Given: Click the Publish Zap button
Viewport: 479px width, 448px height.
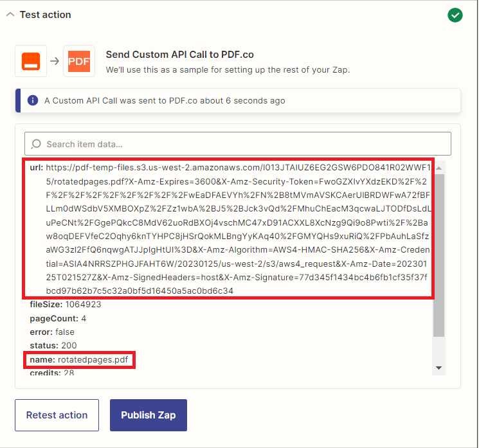Looking at the screenshot, I should coord(148,415).
